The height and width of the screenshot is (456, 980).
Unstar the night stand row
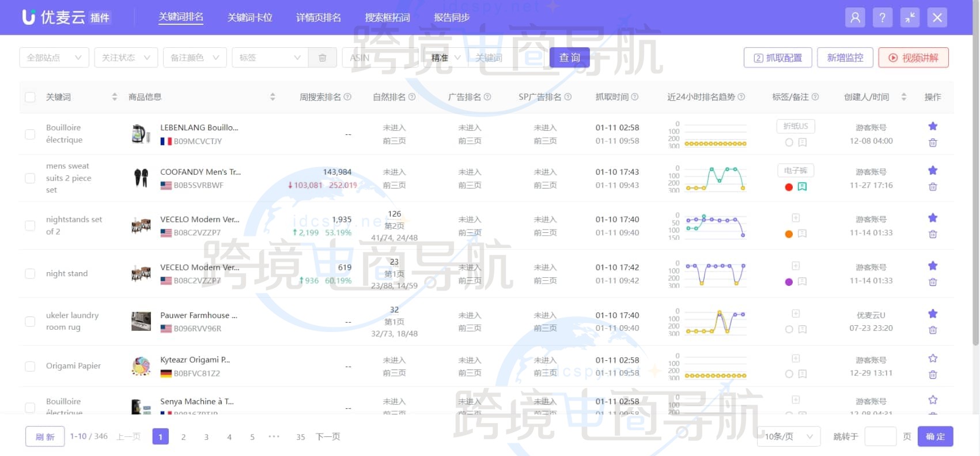933,266
